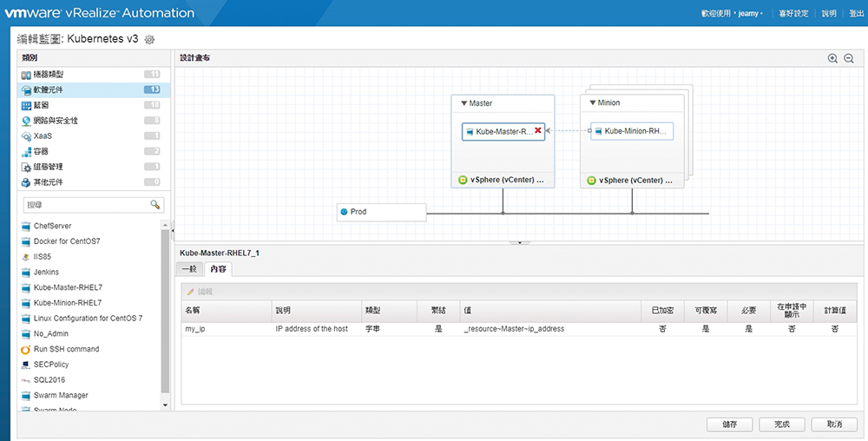Select Kube-Master-RHEL7 in component list
The image size is (868, 441).
68,287
